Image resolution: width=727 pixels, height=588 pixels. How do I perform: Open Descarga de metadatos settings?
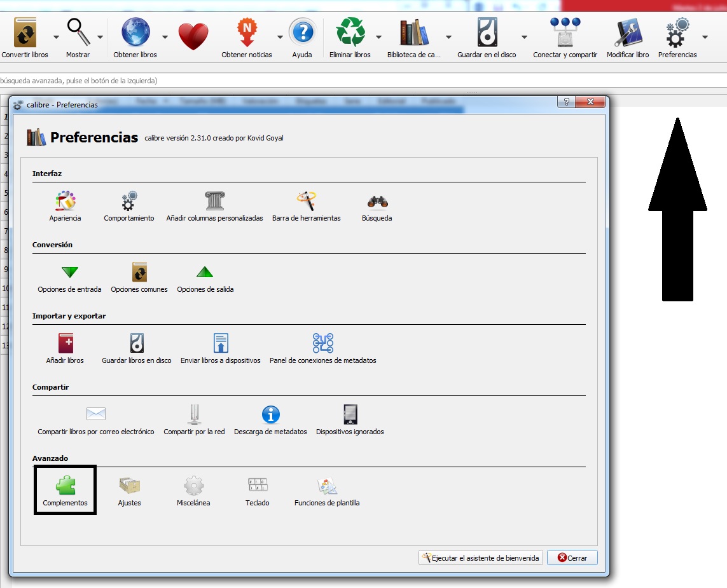tap(270, 416)
